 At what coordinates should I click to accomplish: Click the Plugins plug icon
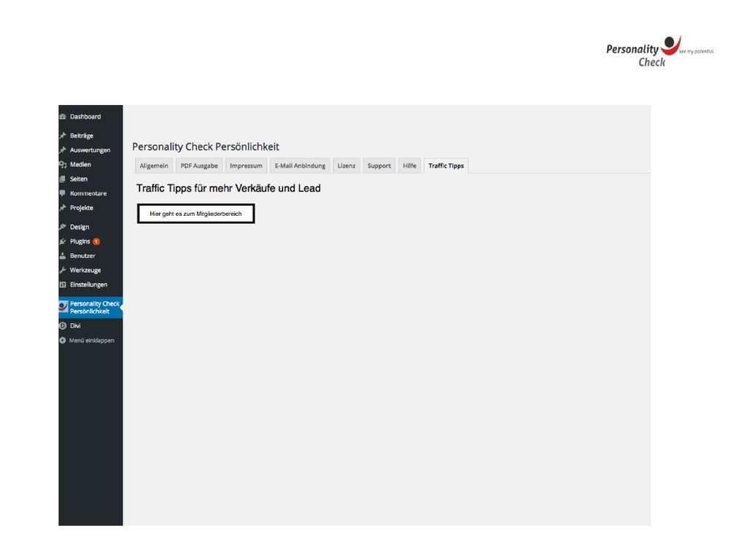click(x=63, y=241)
